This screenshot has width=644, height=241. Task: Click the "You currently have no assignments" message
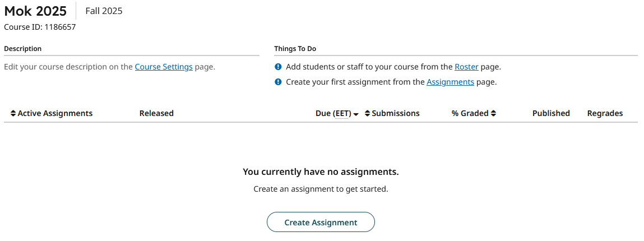(x=321, y=172)
